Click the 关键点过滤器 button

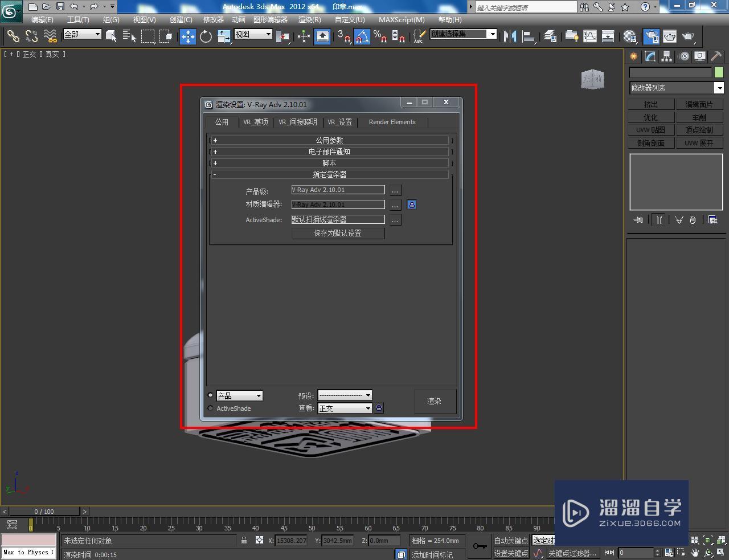[x=572, y=553]
